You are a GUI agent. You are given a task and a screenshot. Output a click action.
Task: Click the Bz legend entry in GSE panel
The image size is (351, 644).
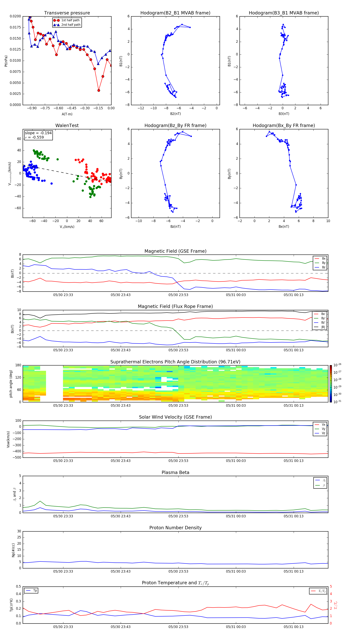coord(320,267)
